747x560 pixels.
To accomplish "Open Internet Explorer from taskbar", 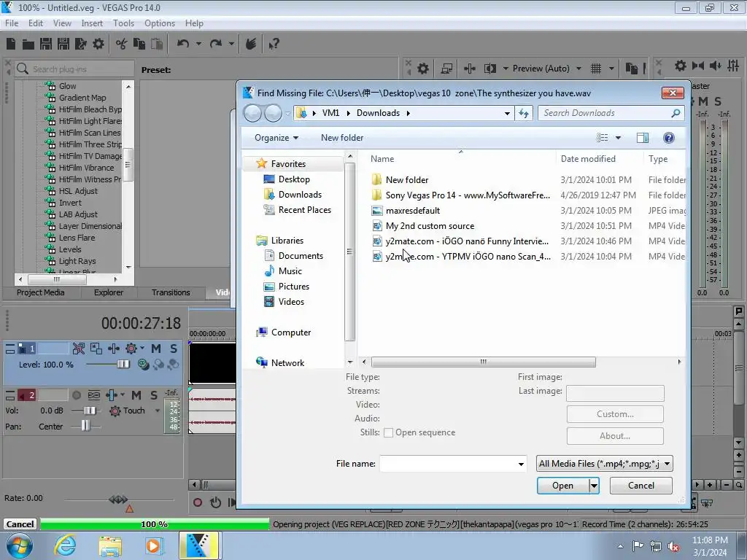I will tap(64, 545).
